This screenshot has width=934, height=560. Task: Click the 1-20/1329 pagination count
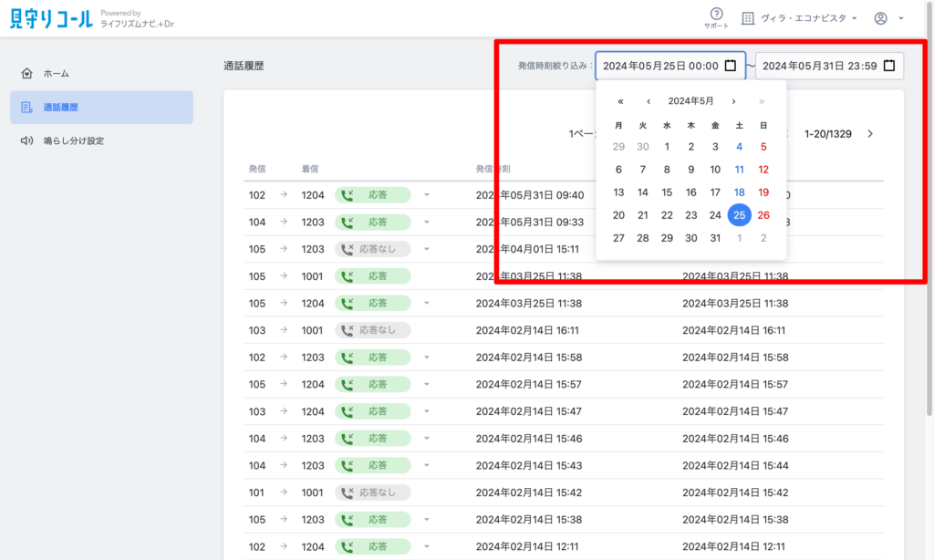828,134
